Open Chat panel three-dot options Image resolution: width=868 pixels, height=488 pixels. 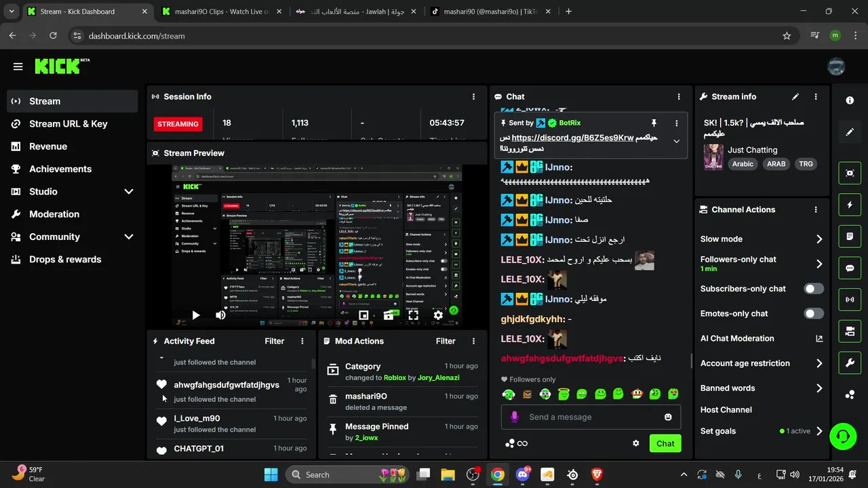679,97
